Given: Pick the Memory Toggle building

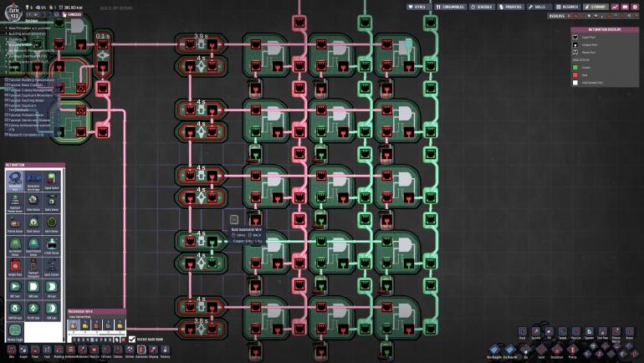Looking at the screenshot, I should (x=15, y=332).
